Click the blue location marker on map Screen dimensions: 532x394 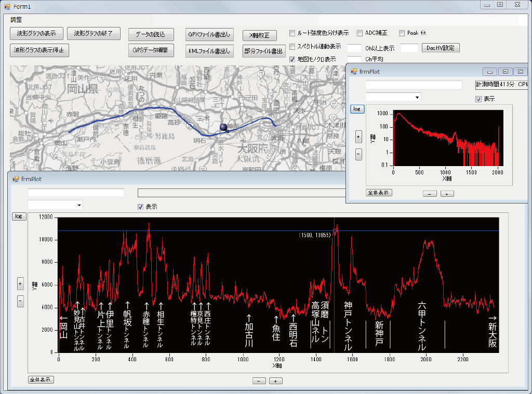pos(223,127)
